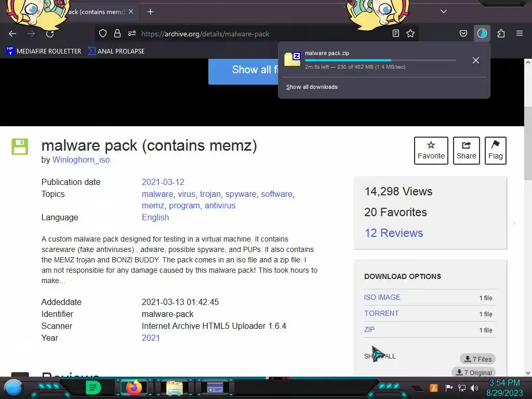Jump to 12 Reviews link
This screenshot has width=532, height=399.
(x=394, y=233)
